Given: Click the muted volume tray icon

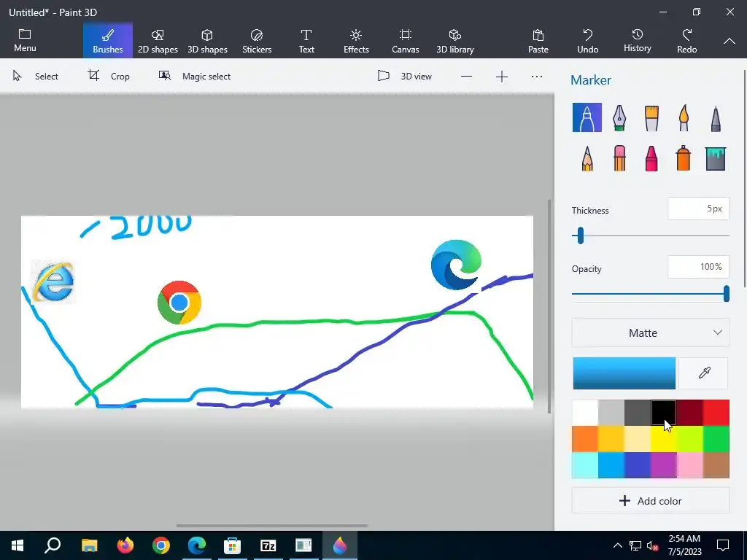Looking at the screenshot, I should click(652, 545).
